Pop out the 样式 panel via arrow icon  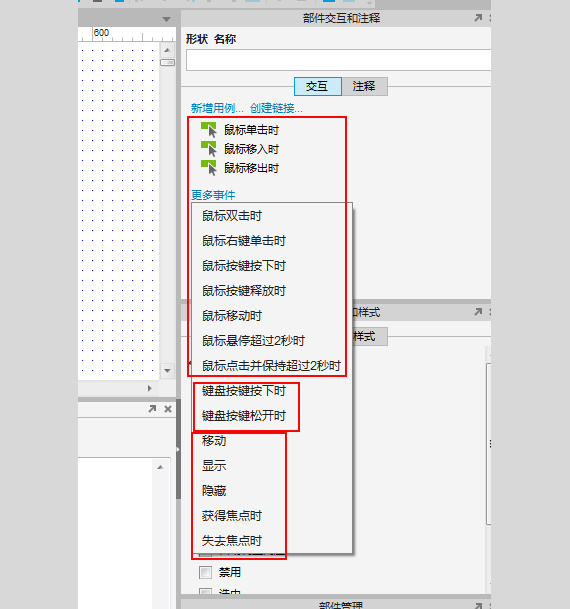pos(478,312)
